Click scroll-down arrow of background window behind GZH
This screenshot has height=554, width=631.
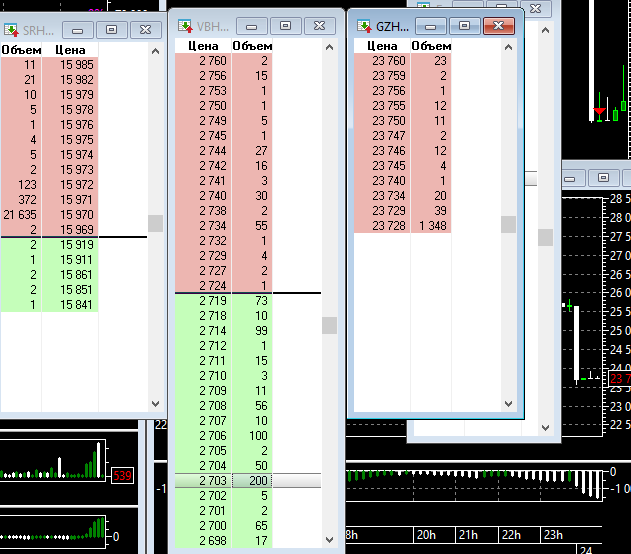[x=545, y=428]
